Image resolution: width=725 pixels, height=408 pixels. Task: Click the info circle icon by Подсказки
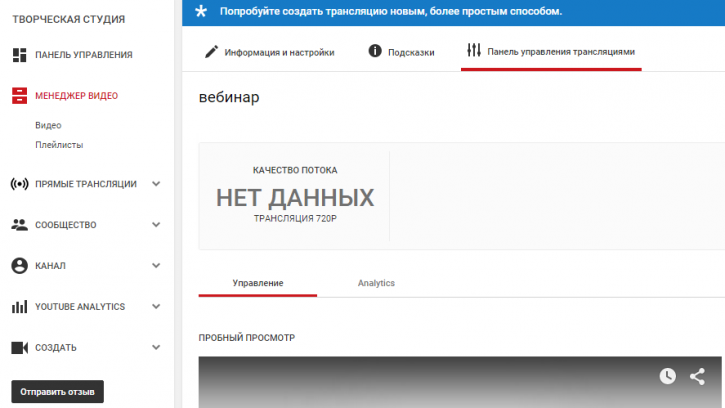[x=375, y=51]
